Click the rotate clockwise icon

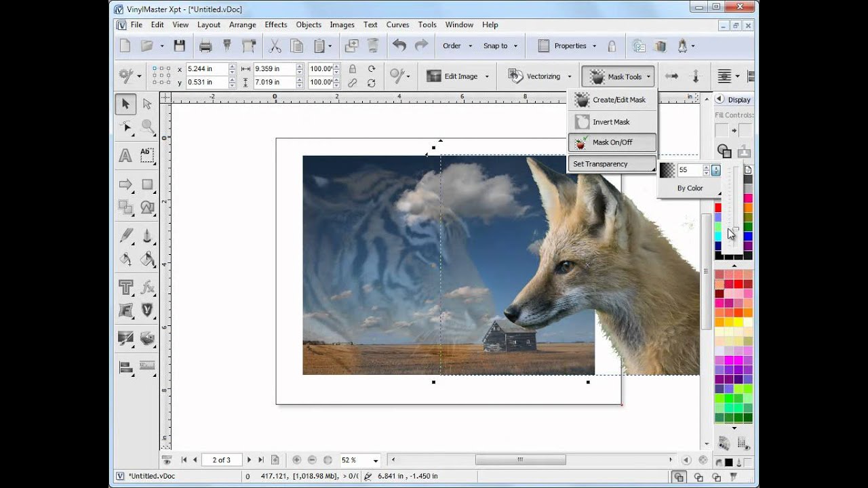tap(371, 68)
